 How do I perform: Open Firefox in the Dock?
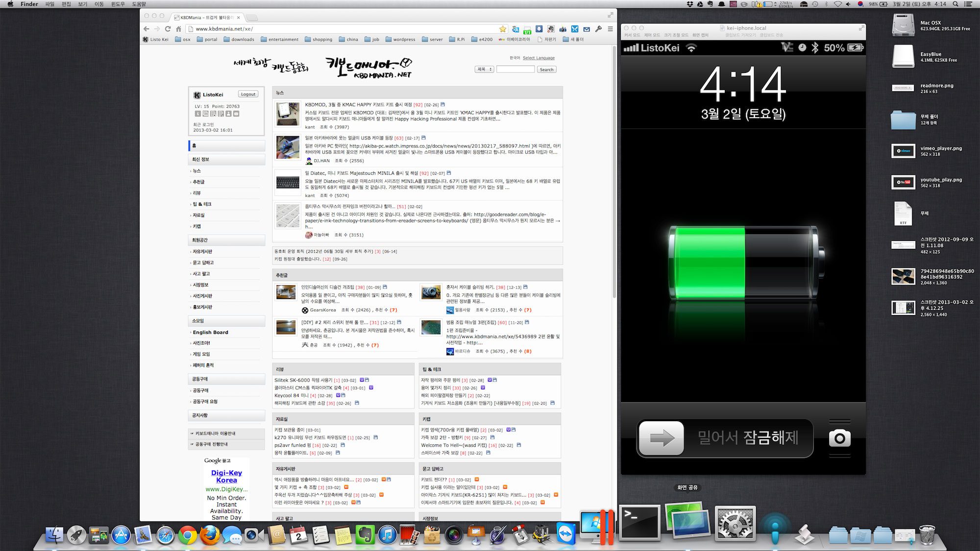[210, 535]
